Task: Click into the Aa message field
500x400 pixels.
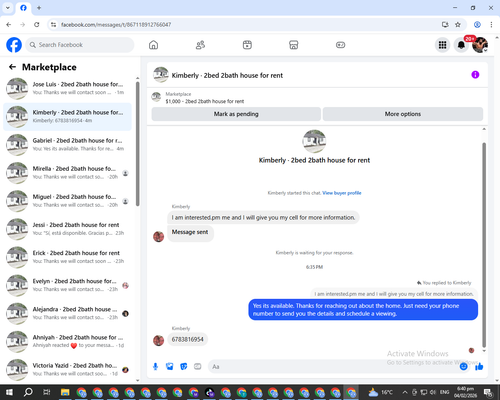Action: tap(333, 367)
